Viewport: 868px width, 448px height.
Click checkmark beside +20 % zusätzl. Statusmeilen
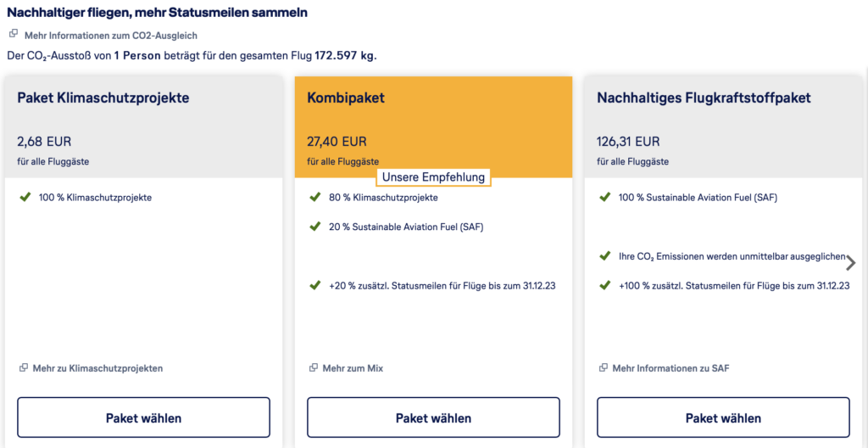point(314,285)
